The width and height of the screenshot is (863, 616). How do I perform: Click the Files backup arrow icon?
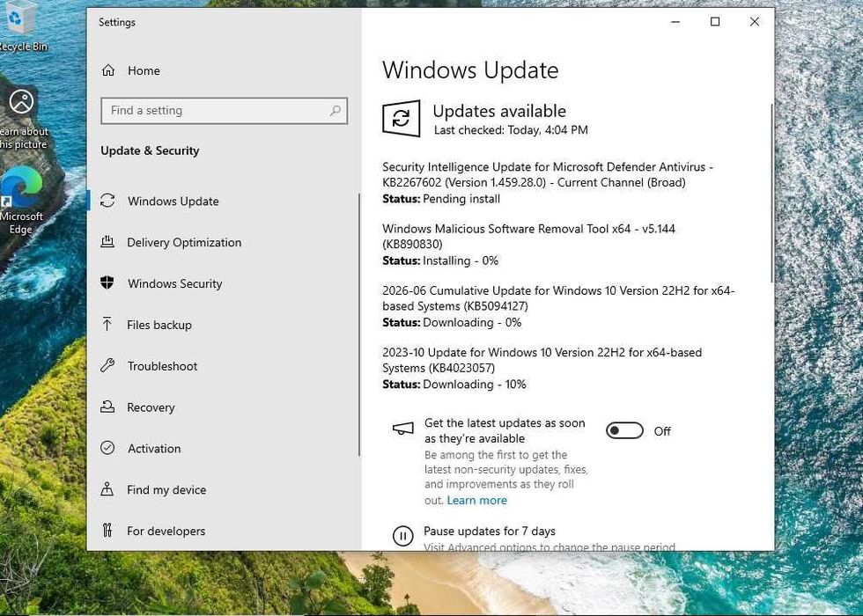pyautogui.click(x=107, y=325)
